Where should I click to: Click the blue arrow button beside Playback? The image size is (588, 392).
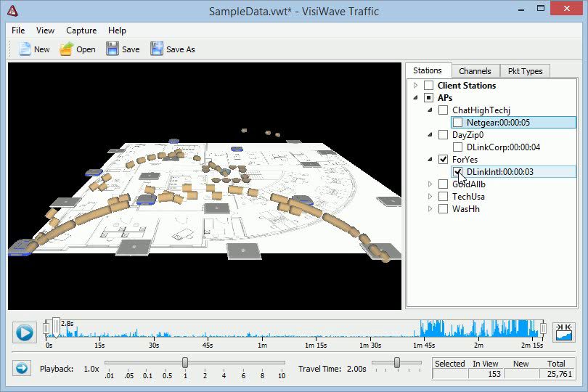(22, 368)
